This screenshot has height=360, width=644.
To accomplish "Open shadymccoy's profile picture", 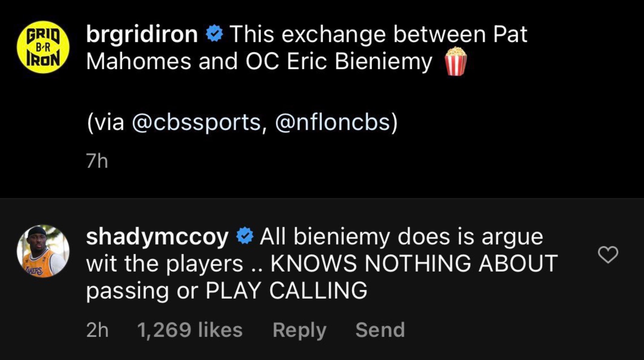I will click(x=43, y=251).
